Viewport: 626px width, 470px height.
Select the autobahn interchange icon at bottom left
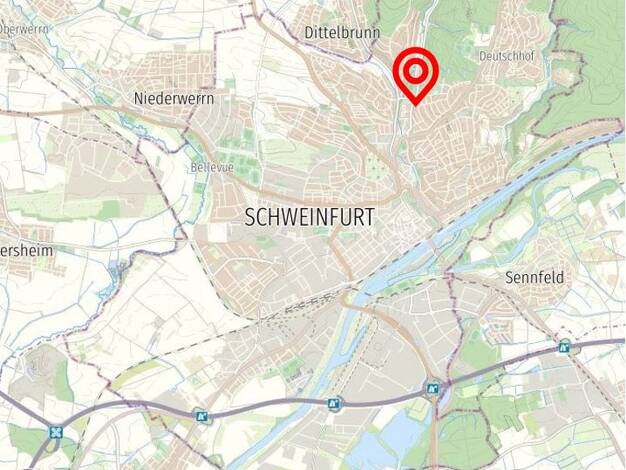click(55, 433)
